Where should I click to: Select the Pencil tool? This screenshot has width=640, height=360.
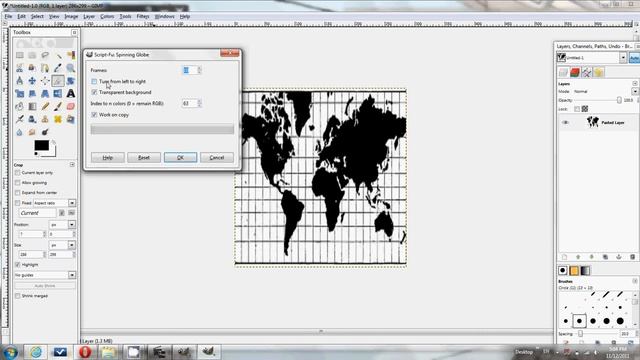[45, 107]
